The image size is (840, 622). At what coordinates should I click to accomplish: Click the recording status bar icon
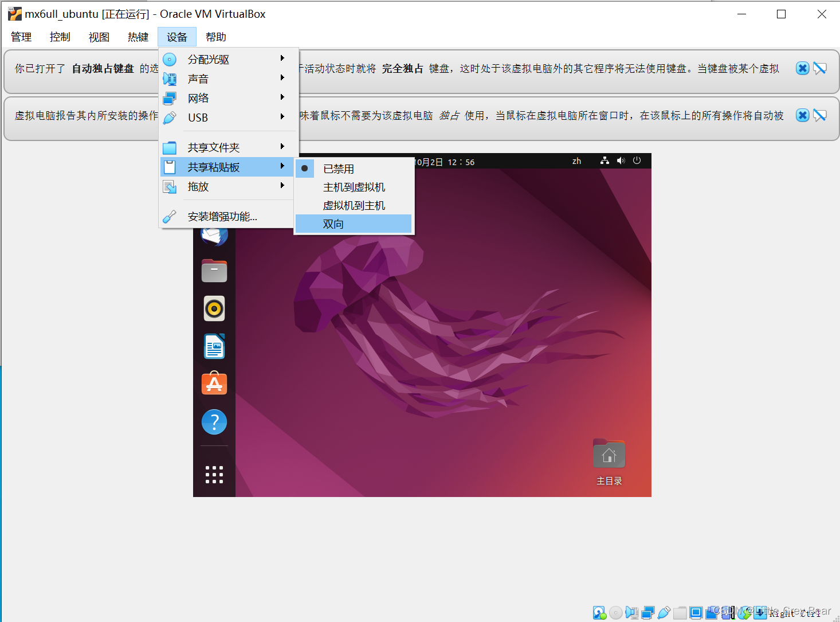(x=712, y=612)
